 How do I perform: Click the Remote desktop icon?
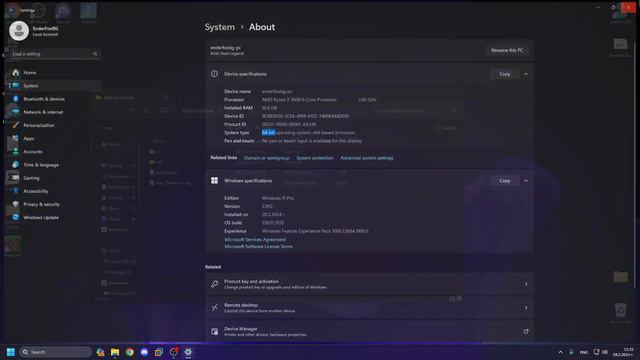tap(214, 308)
